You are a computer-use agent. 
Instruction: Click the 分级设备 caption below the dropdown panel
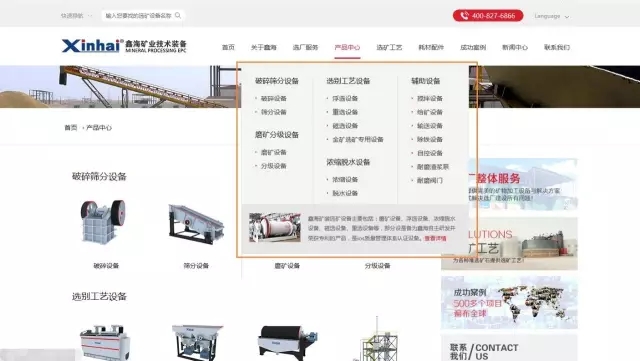pyautogui.click(x=377, y=265)
